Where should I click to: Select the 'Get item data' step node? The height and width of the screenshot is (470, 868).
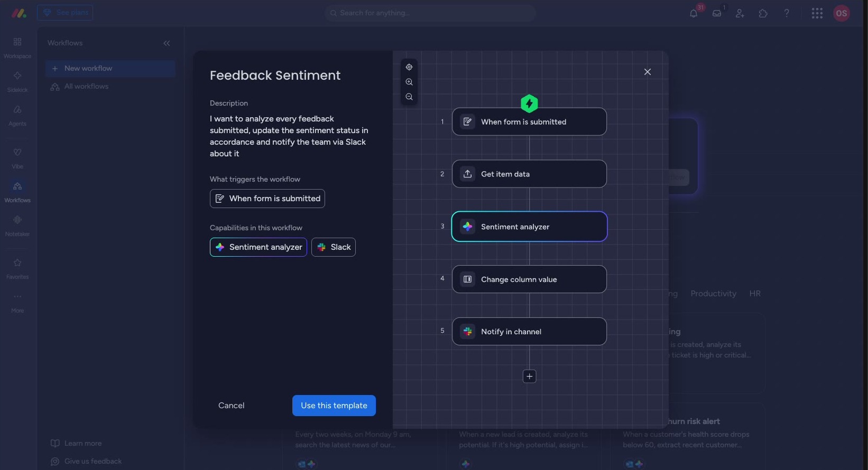pos(529,174)
